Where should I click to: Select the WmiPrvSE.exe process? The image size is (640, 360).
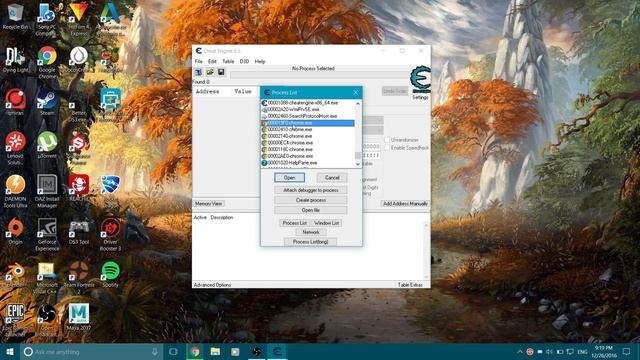(308, 109)
